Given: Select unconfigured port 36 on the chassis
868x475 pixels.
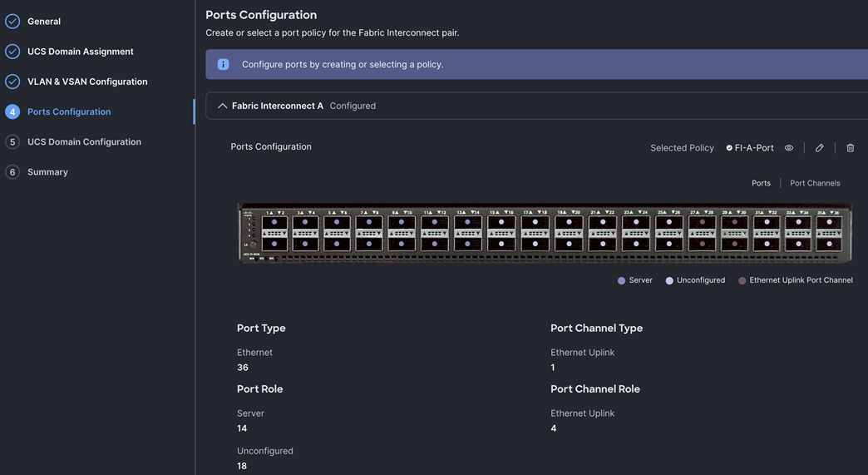Looking at the screenshot, I should tap(829, 244).
